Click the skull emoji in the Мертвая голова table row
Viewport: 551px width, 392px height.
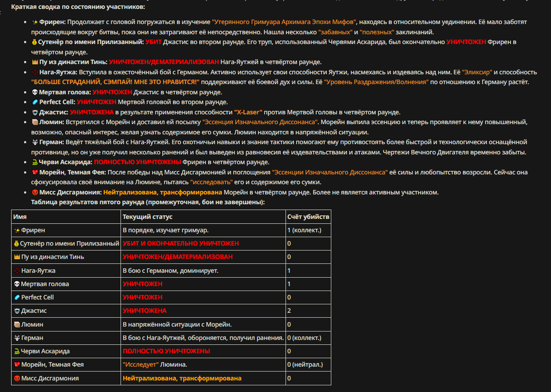17,284
